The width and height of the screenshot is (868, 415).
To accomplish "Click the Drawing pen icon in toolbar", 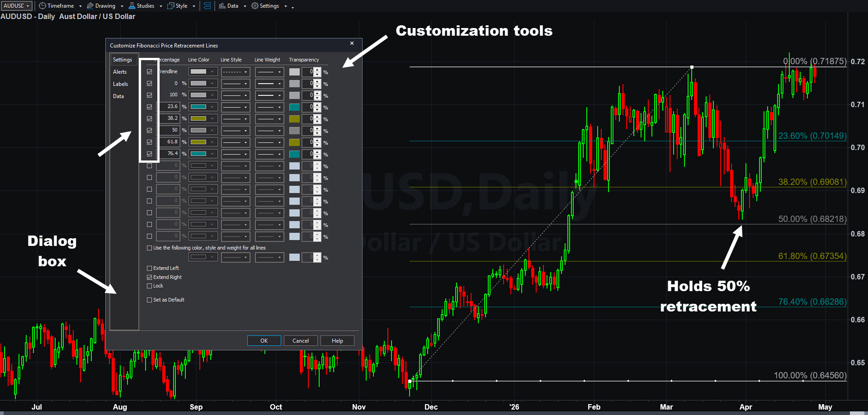I will click(x=90, y=6).
